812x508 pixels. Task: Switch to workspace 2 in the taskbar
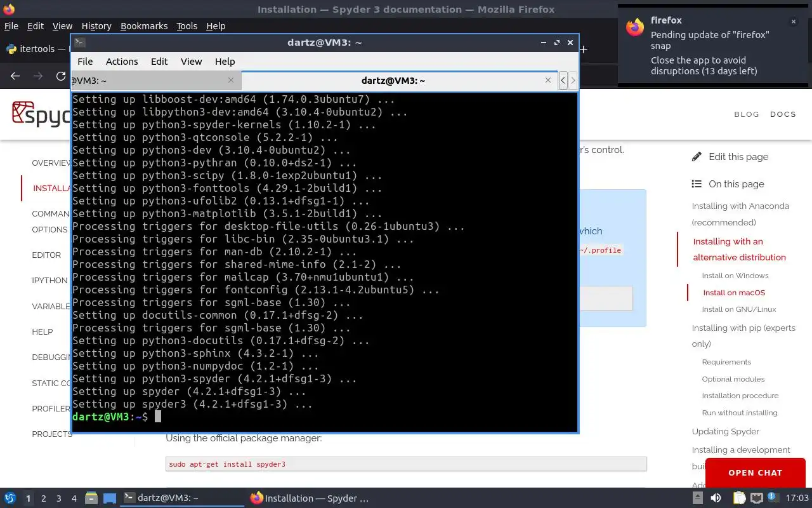[x=44, y=498]
